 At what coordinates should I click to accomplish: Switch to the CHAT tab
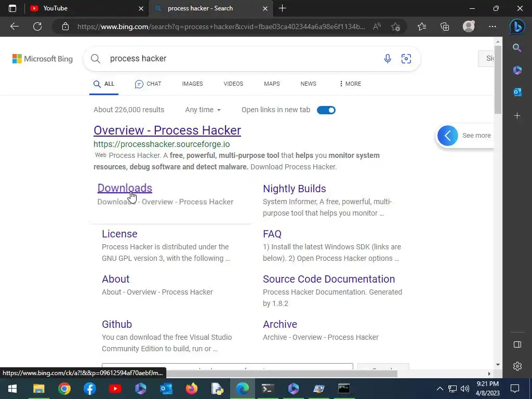pyautogui.click(x=148, y=84)
